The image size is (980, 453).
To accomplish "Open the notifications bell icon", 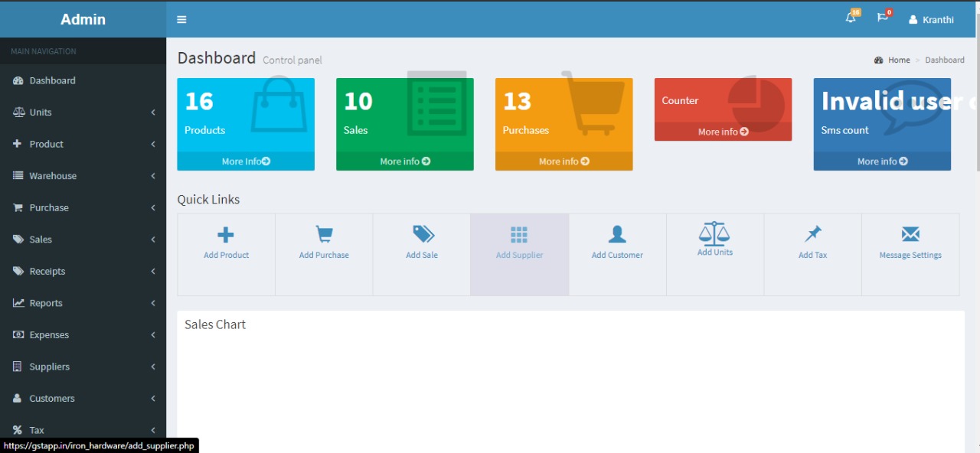I will (x=851, y=18).
